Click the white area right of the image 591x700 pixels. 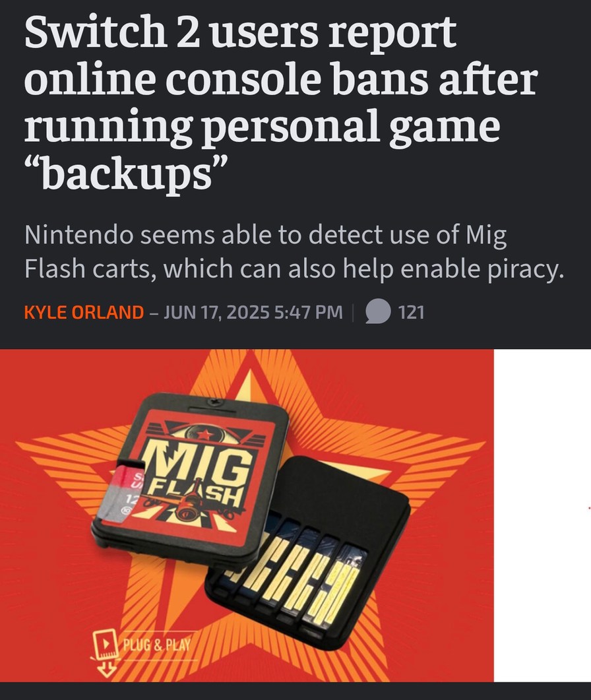(542, 515)
